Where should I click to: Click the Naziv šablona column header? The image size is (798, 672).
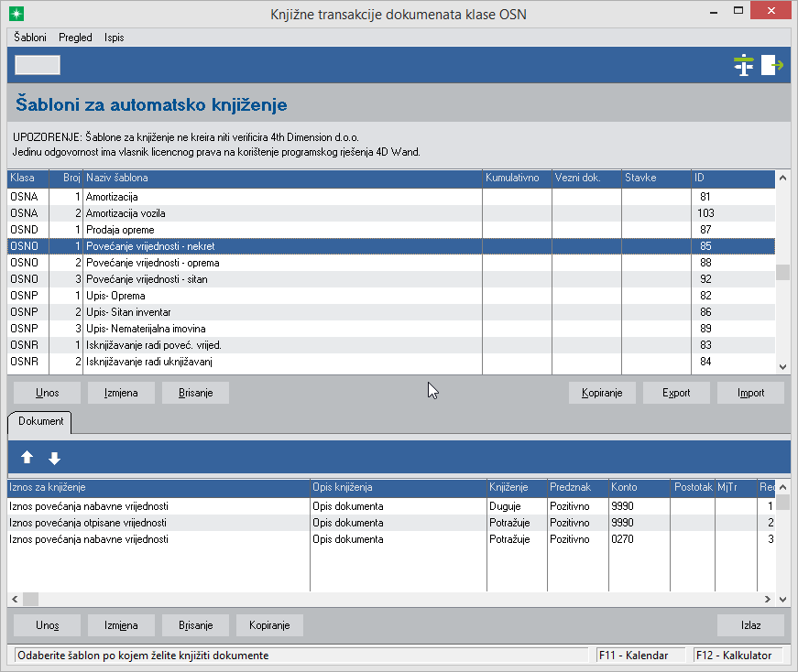282,178
